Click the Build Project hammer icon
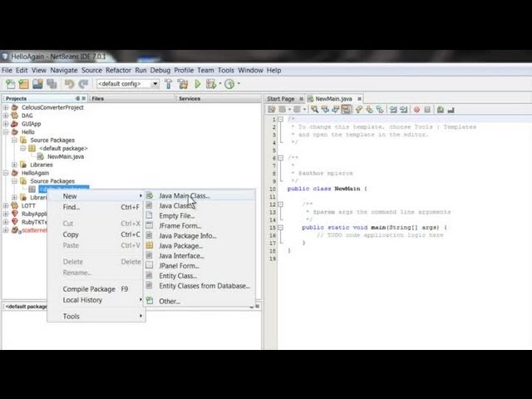The height and width of the screenshot is (399, 532). [168, 84]
